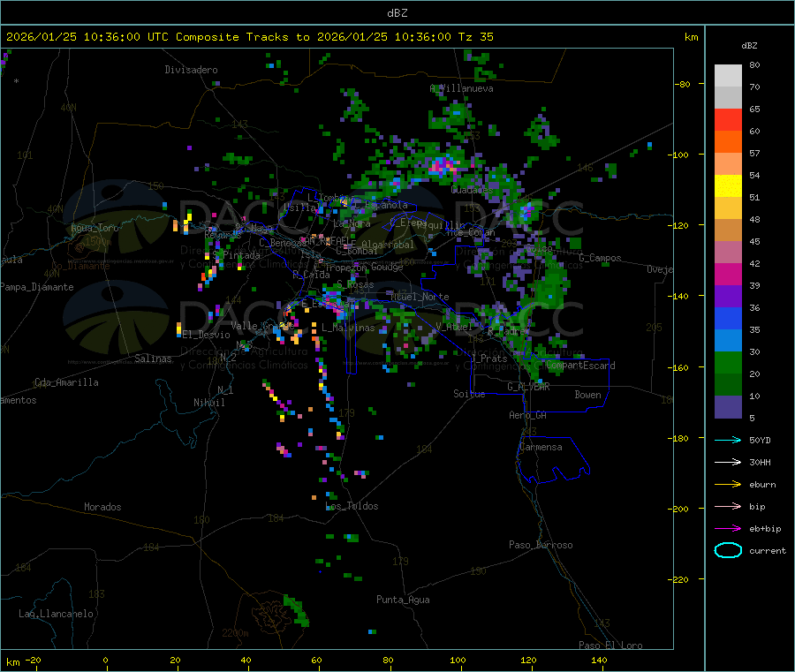Click the cyan 50YD arrow in legend
The image size is (795, 672).
728,440
